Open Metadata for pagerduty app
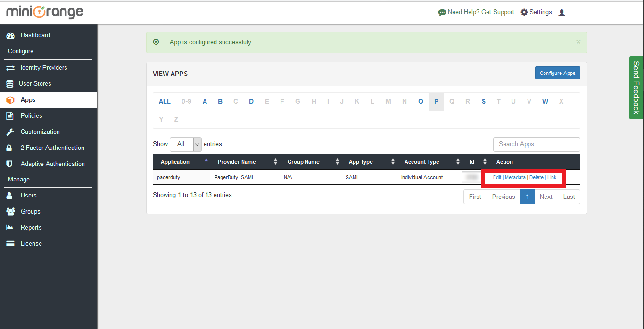The image size is (644, 329). tap(515, 178)
